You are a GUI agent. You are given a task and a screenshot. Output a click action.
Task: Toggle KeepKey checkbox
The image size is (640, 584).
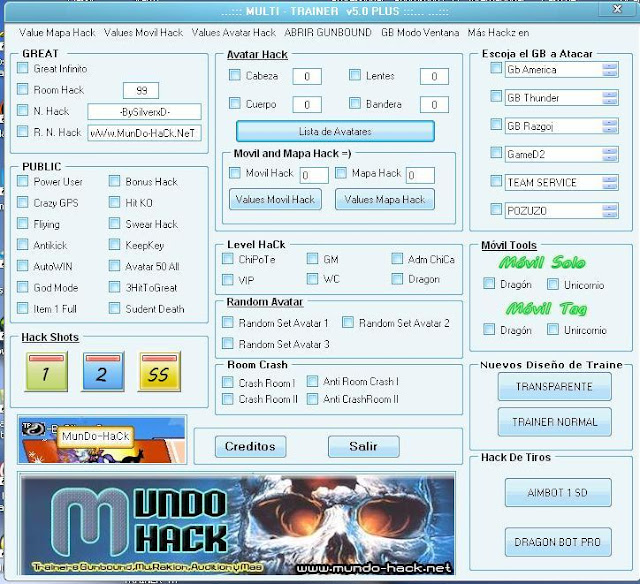pyautogui.click(x=115, y=244)
